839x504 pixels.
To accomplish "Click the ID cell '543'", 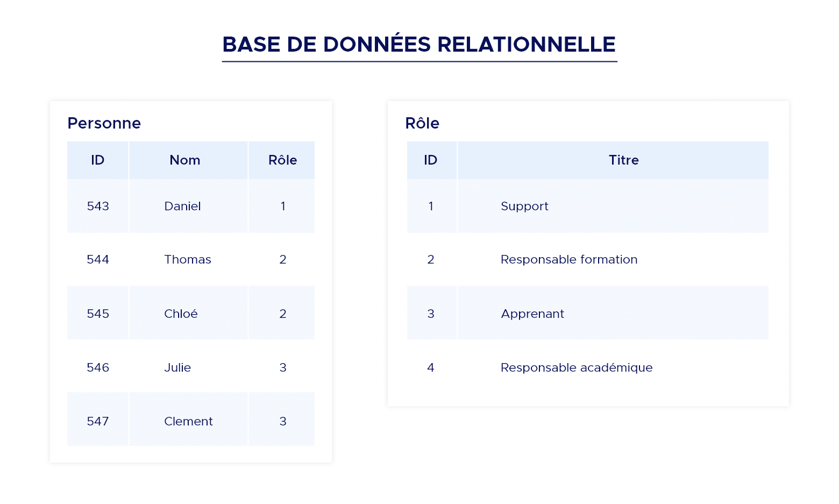I will [x=98, y=207].
